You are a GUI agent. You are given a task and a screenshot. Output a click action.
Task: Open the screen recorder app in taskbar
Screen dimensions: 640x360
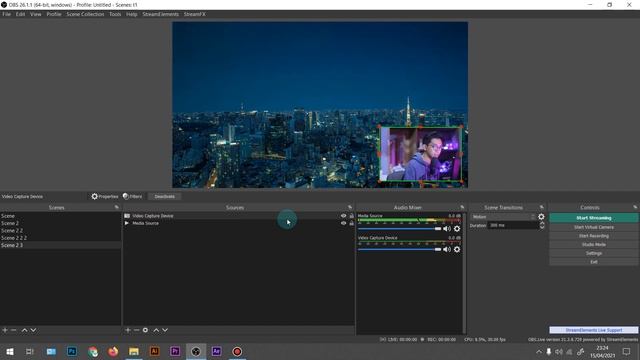237,351
